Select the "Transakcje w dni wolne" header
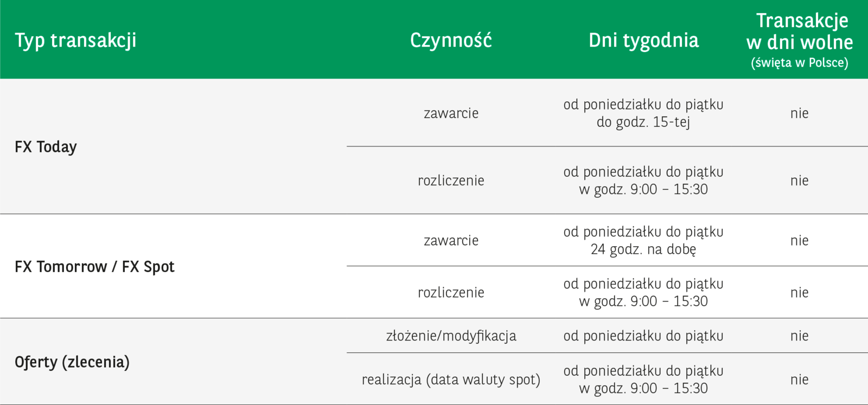The width and height of the screenshot is (868, 405). [799, 41]
